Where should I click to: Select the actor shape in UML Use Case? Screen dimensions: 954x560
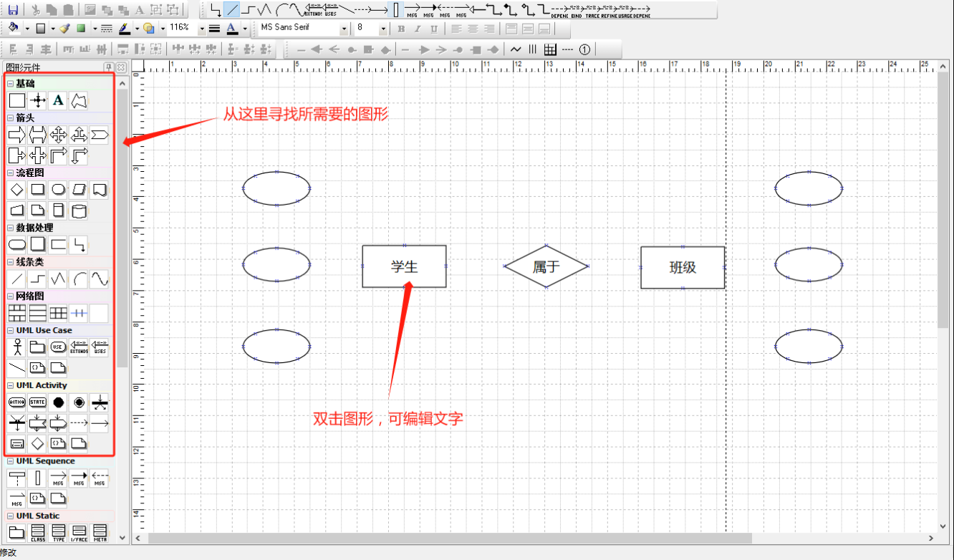(17, 347)
